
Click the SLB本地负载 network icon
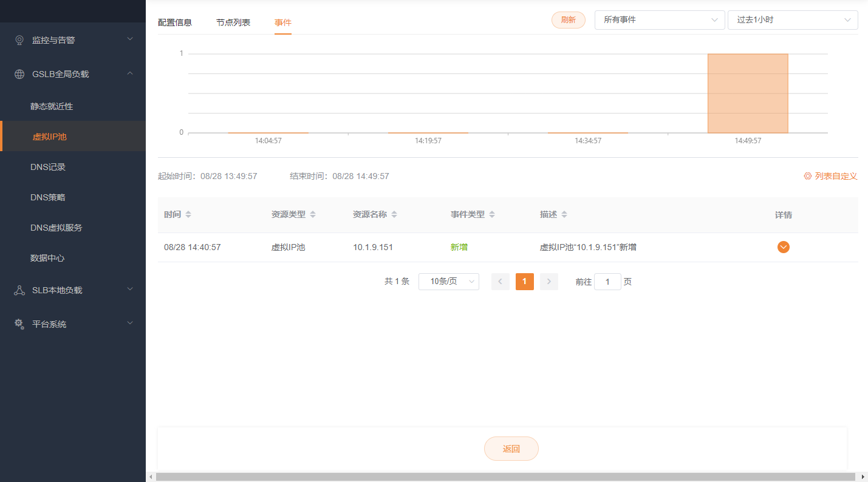[19, 290]
